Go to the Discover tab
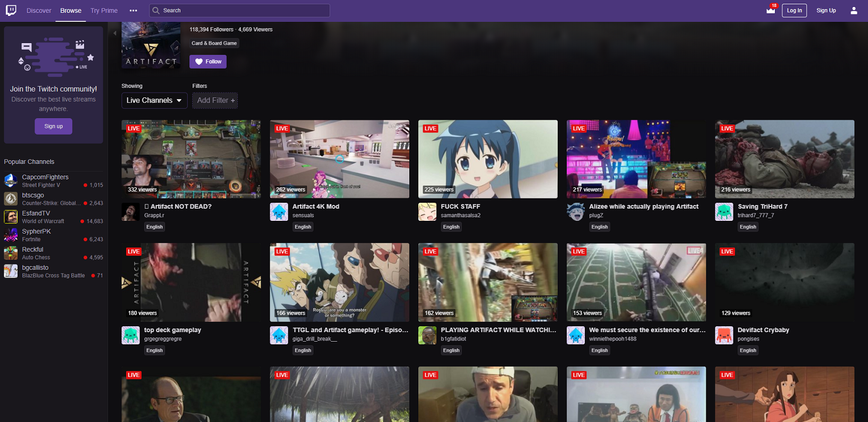 coord(39,11)
